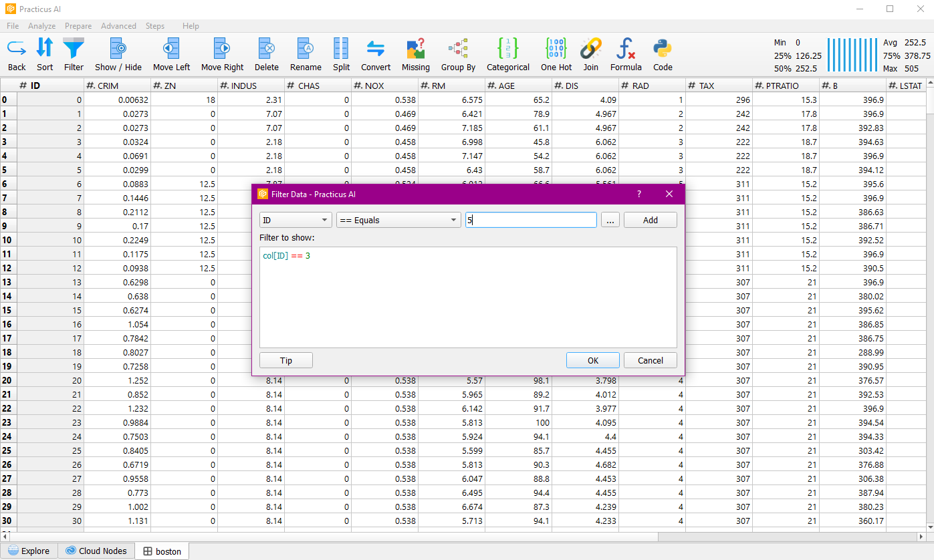The width and height of the screenshot is (934, 560).
Task: Switch to the Explore tab
Action: tap(29, 551)
